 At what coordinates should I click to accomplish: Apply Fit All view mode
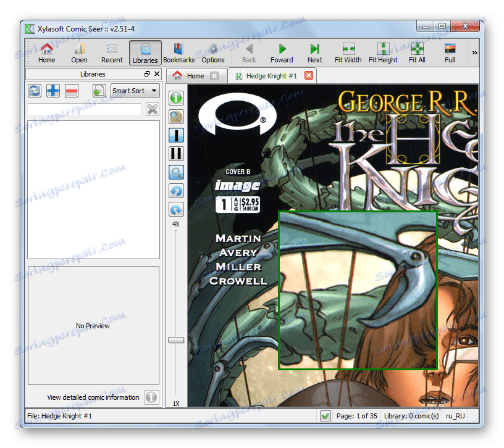point(417,53)
